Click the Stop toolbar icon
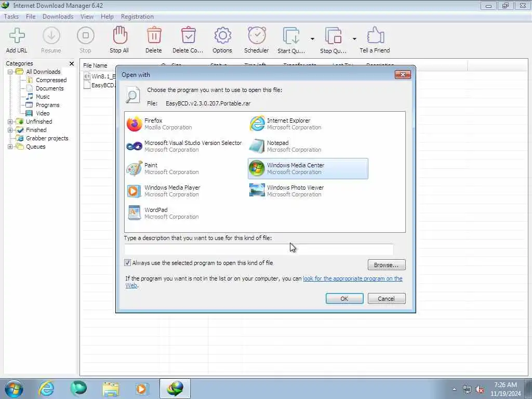The height and width of the screenshot is (399, 532). [x=86, y=36]
